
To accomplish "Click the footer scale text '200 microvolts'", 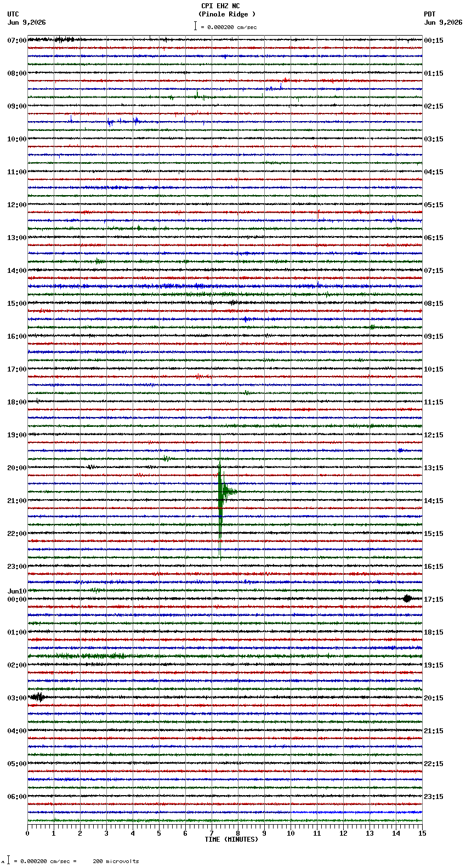I will coord(116,861).
